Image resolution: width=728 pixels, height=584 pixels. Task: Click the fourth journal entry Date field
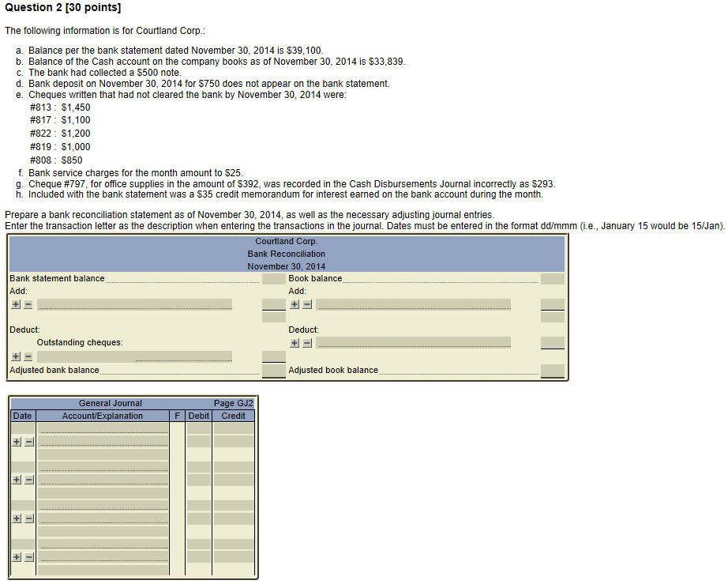pos(23,544)
